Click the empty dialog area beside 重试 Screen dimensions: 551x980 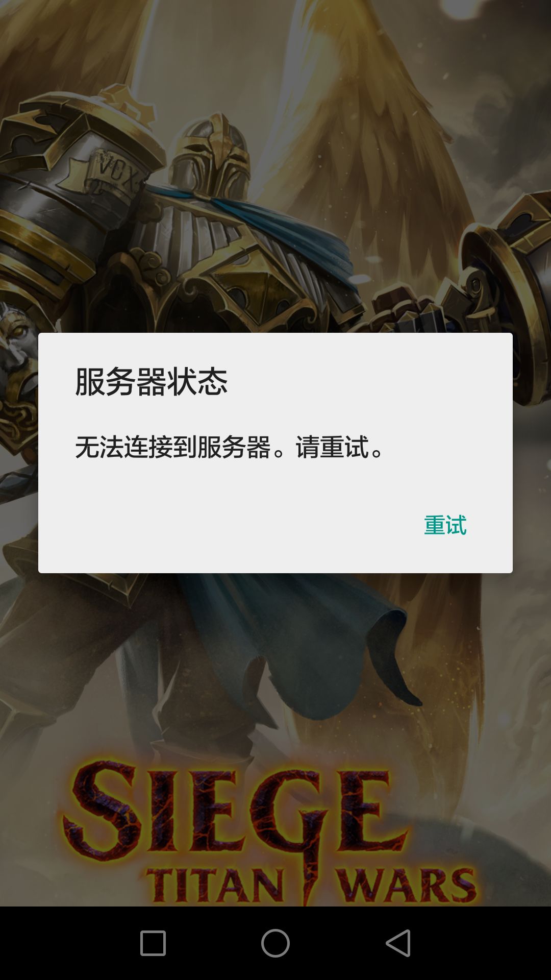tap(230, 526)
